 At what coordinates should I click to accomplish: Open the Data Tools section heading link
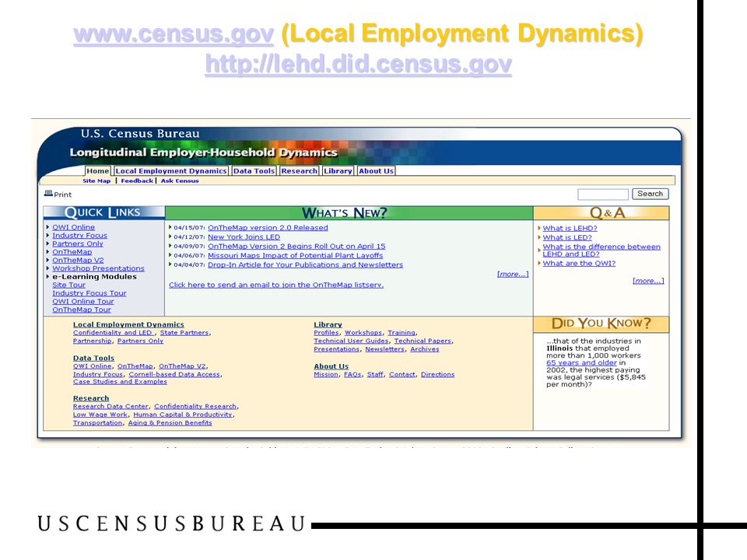(93, 358)
